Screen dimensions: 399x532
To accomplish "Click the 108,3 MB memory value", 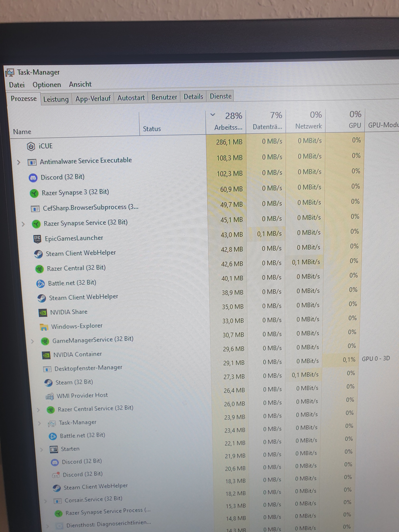I will pos(229,158).
